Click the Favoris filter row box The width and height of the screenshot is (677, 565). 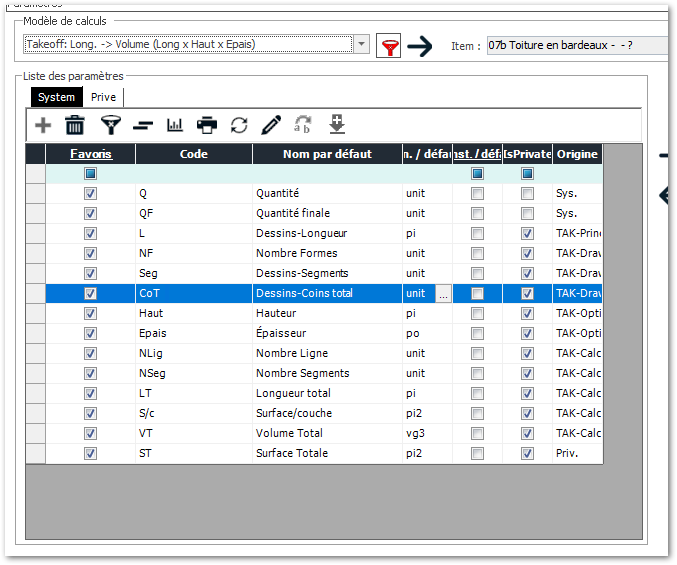[91, 173]
